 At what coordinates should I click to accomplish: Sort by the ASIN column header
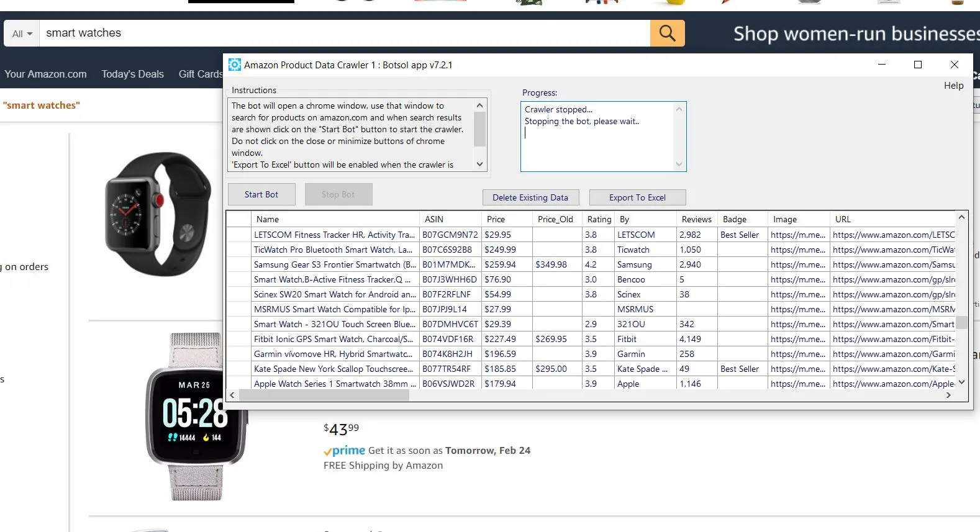(451, 219)
